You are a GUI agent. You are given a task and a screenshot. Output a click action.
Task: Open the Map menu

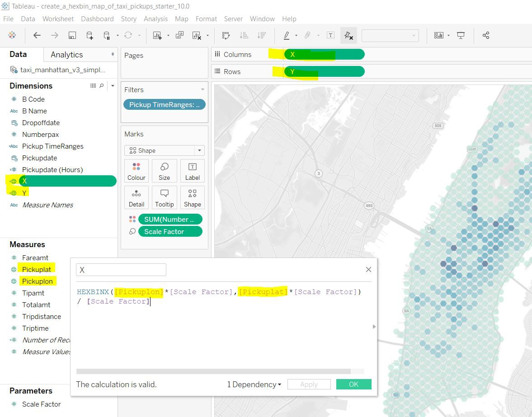182,19
